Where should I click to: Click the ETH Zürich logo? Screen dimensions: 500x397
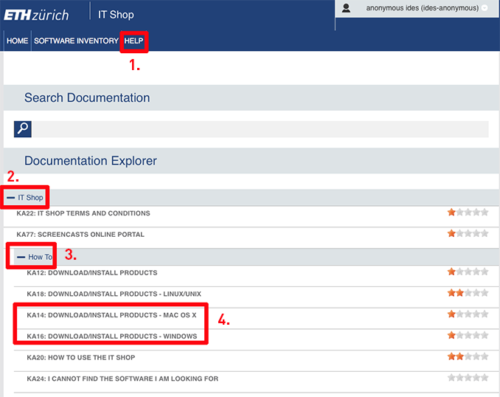(x=36, y=15)
